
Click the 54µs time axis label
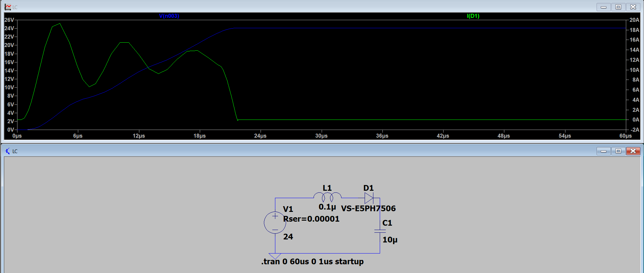coord(565,136)
